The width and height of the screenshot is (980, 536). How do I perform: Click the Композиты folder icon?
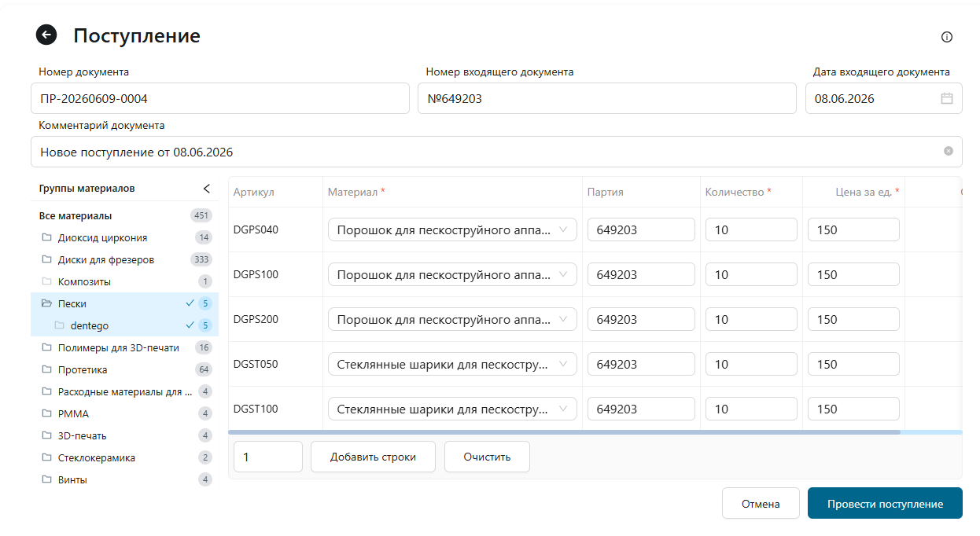coord(46,281)
